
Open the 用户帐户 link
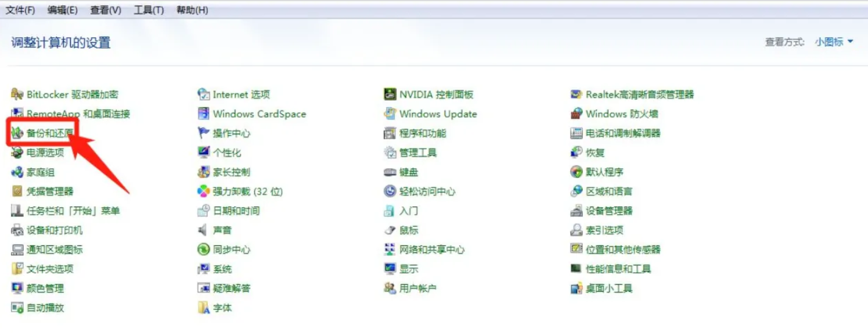click(x=418, y=288)
